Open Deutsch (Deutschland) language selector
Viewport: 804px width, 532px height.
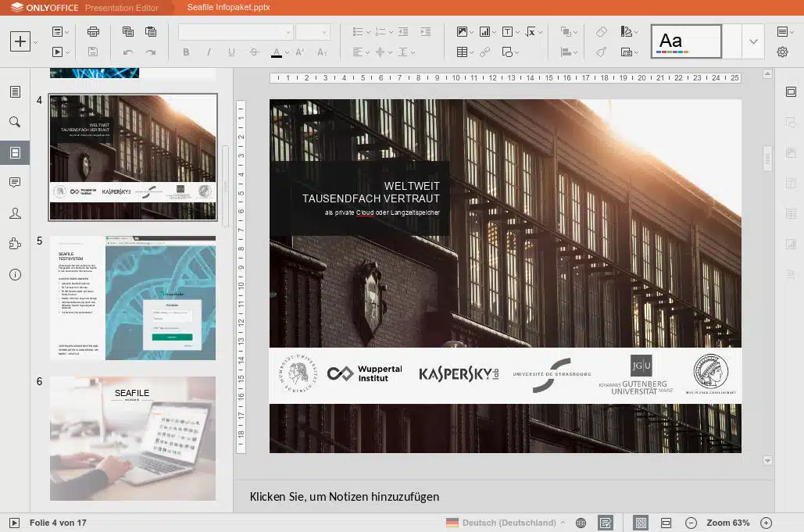coord(506,523)
